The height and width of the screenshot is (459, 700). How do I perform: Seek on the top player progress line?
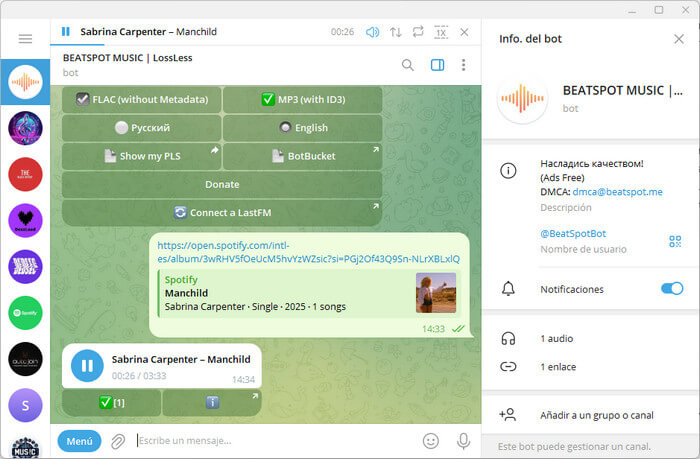[266, 45]
